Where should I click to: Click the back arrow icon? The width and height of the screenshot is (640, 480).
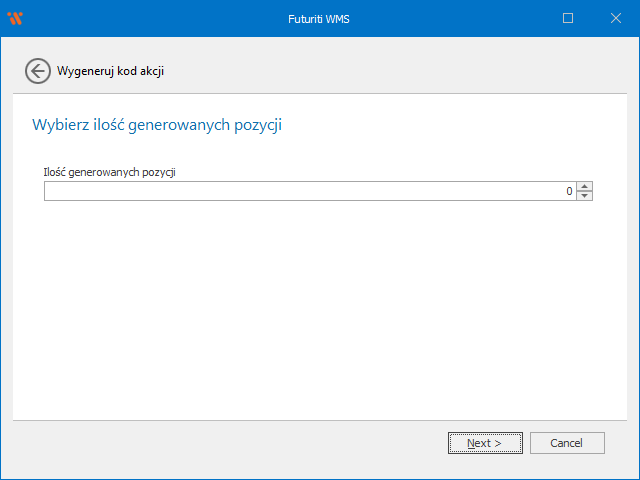(37, 70)
